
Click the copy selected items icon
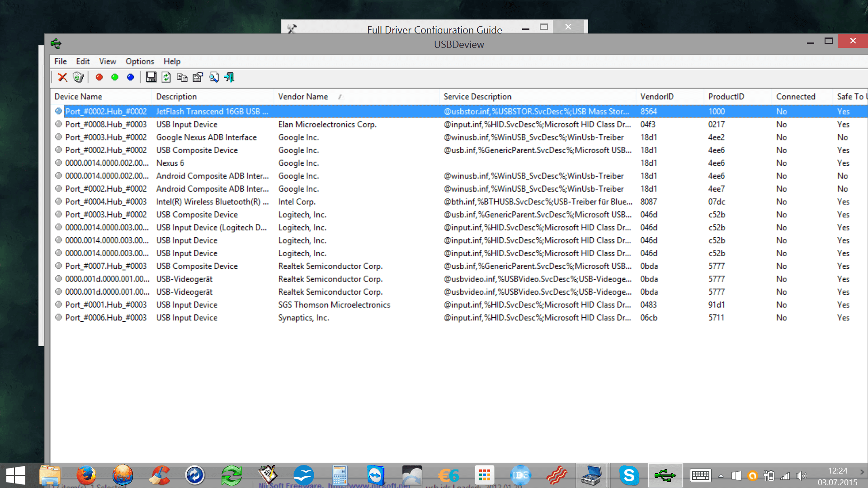tap(182, 77)
